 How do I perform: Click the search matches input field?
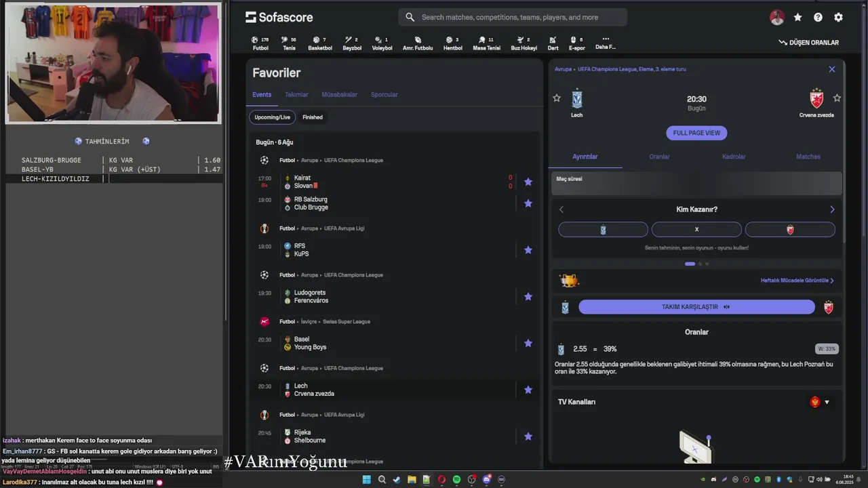click(513, 17)
